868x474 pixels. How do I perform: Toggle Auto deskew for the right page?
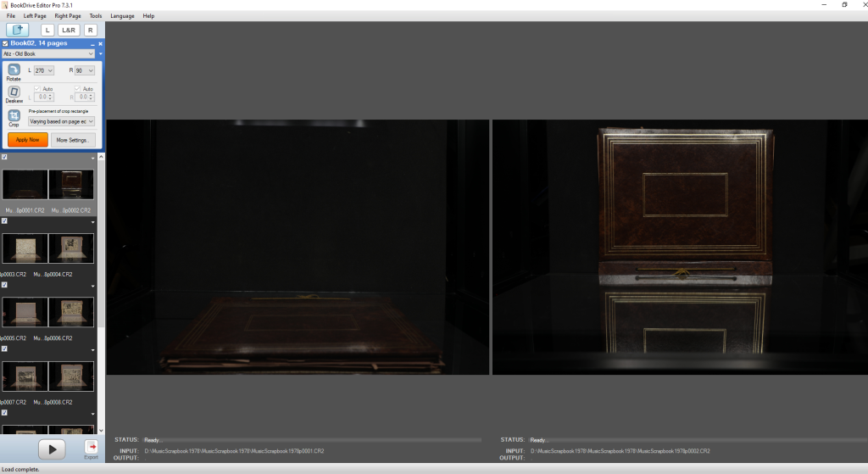(78, 89)
